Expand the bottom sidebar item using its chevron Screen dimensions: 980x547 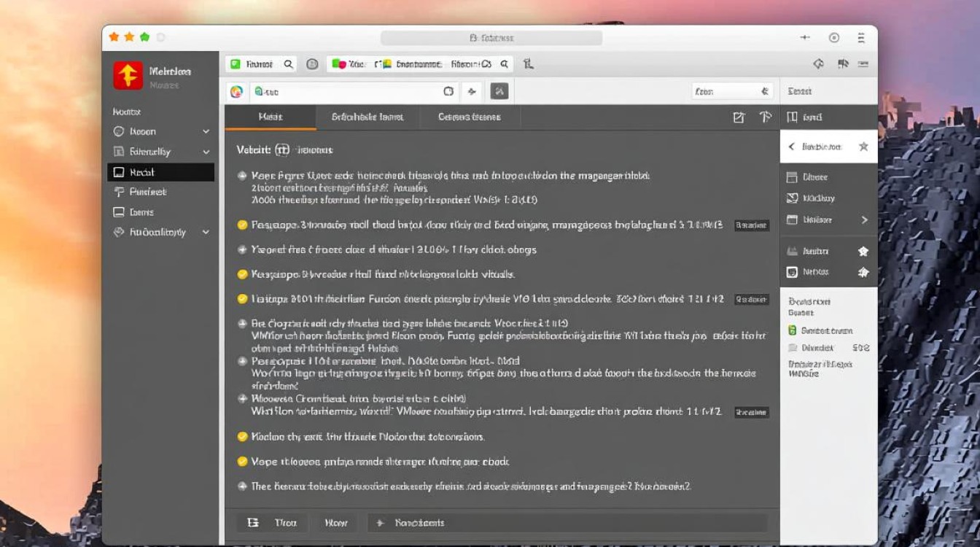(x=206, y=233)
